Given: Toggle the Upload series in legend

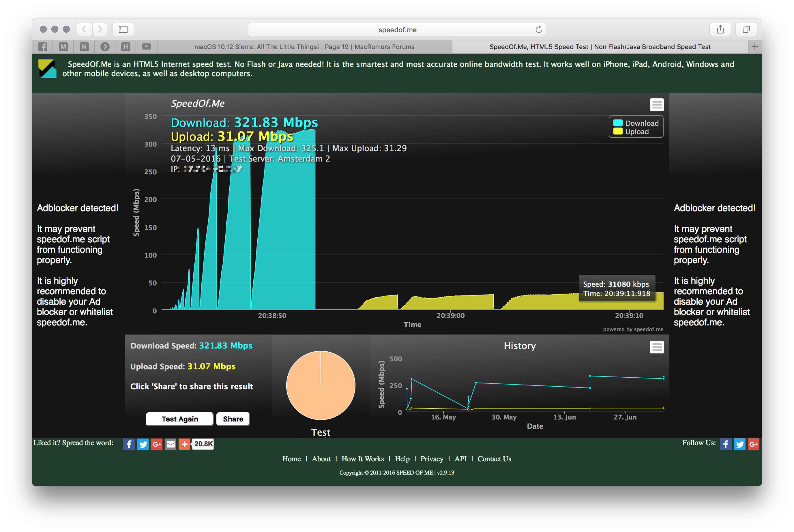Looking at the screenshot, I should point(631,131).
